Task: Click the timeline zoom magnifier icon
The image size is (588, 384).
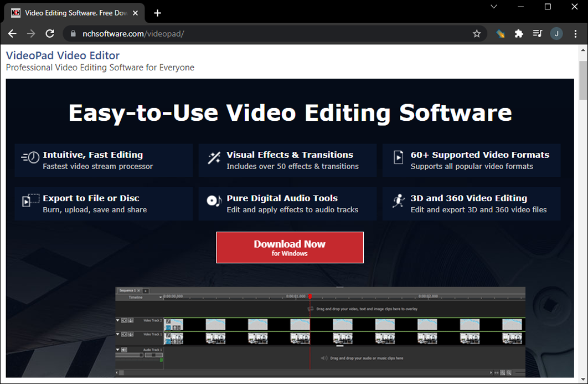Action: (509, 373)
